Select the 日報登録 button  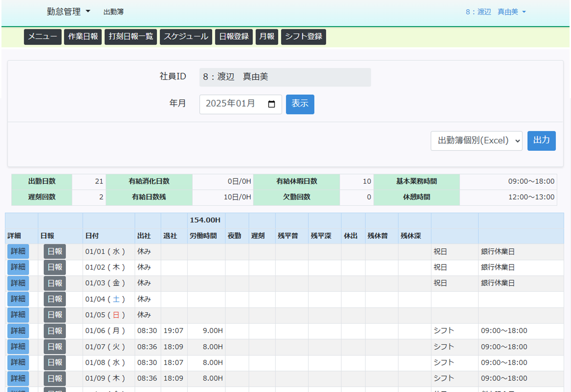[x=234, y=37]
